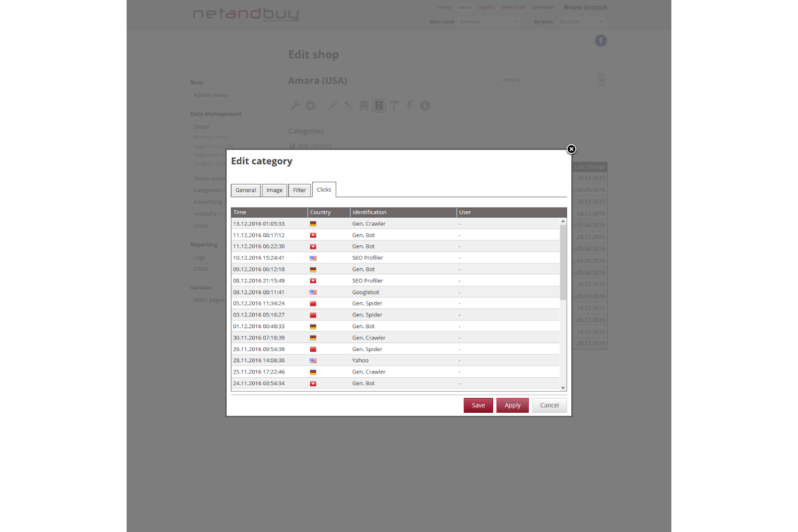Close the Edit category dialog
798x532 pixels.
[571, 149]
